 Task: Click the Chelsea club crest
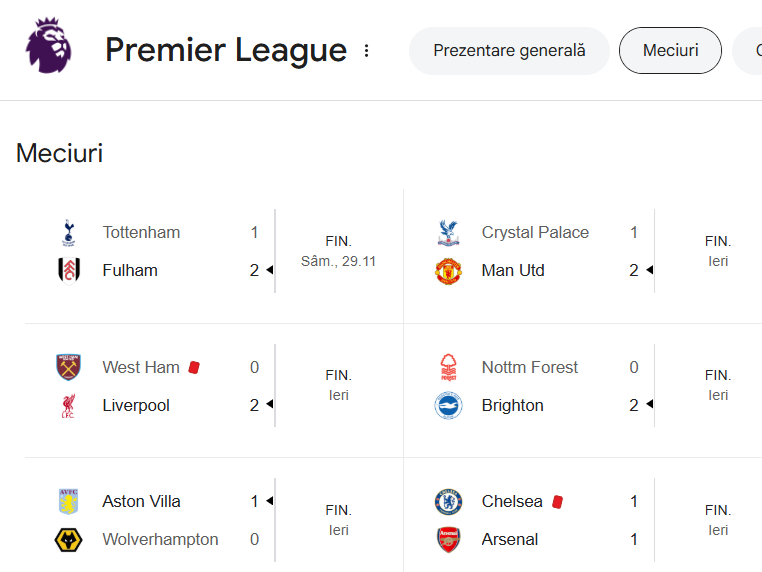coord(448,502)
